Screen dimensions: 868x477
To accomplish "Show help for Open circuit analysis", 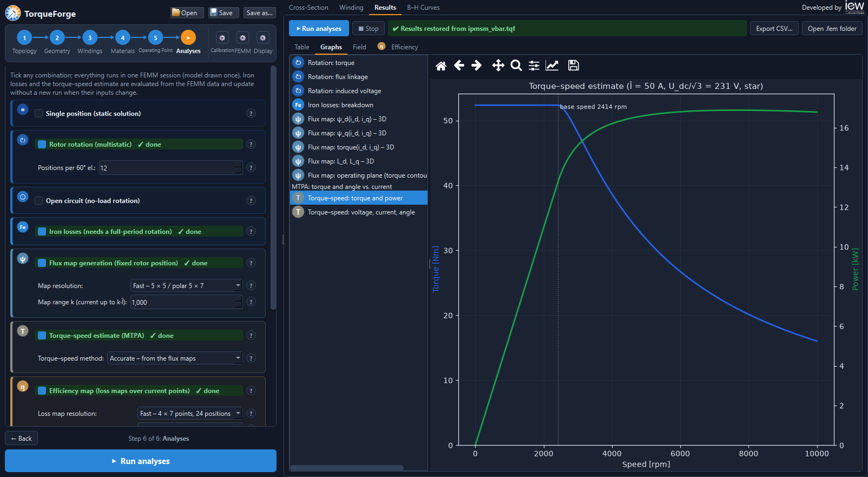I will coord(251,200).
